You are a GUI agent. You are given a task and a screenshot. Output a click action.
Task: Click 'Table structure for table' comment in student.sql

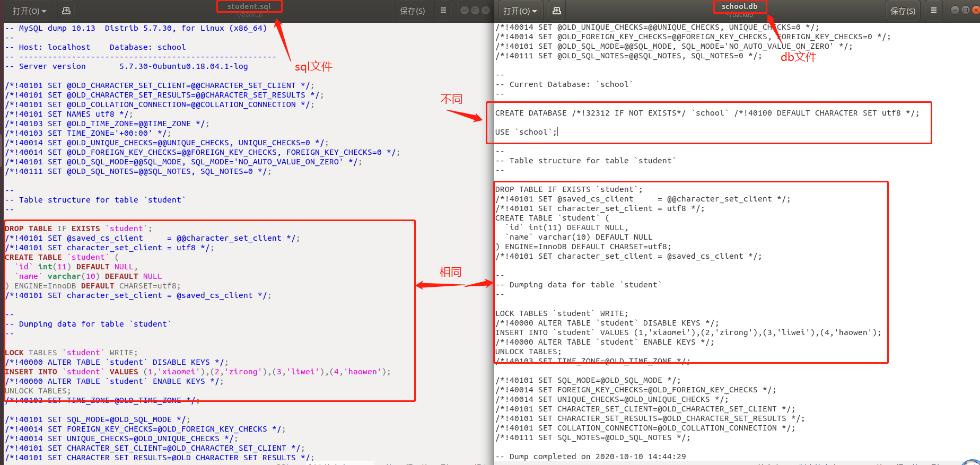click(x=95, y=200)
